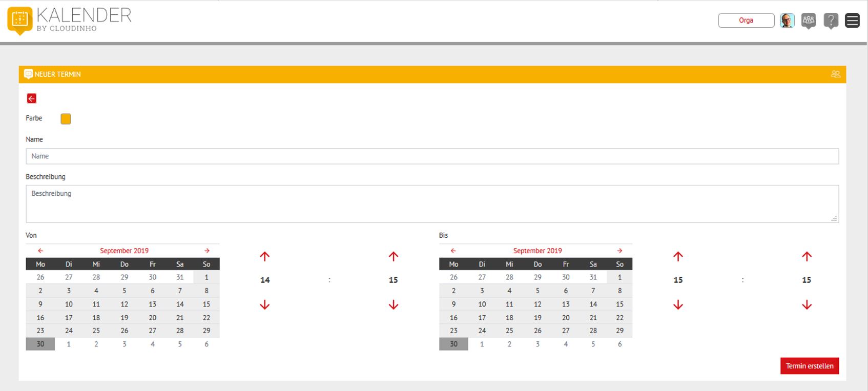Decrease the Bis hour value
The image size is (868, 391).
[678, 305]
